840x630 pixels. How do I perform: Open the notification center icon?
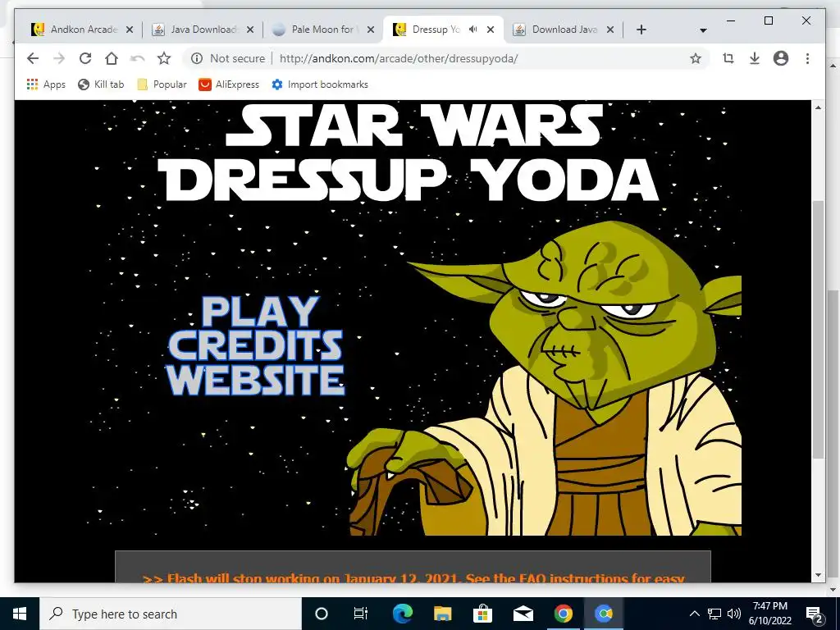tap(815, 614)
